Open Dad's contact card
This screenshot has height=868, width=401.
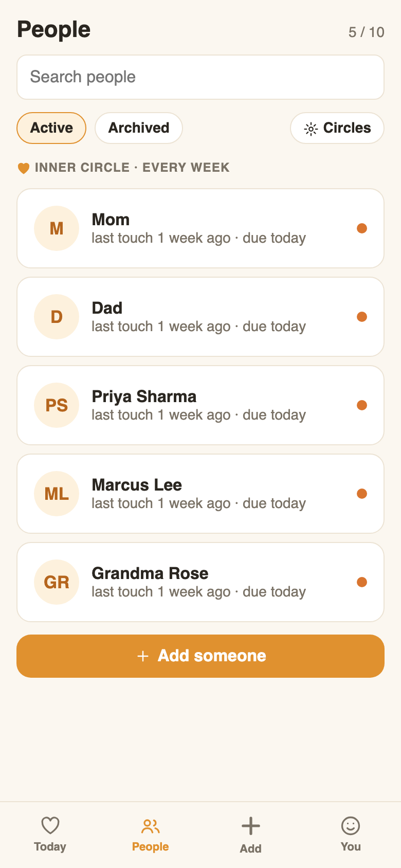[200, 317]
